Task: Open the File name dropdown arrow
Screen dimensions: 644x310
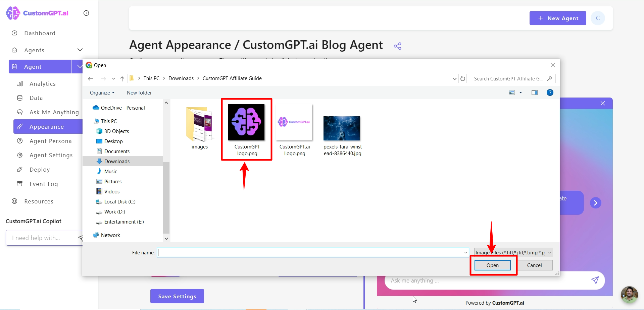Action: pos(465,253)
